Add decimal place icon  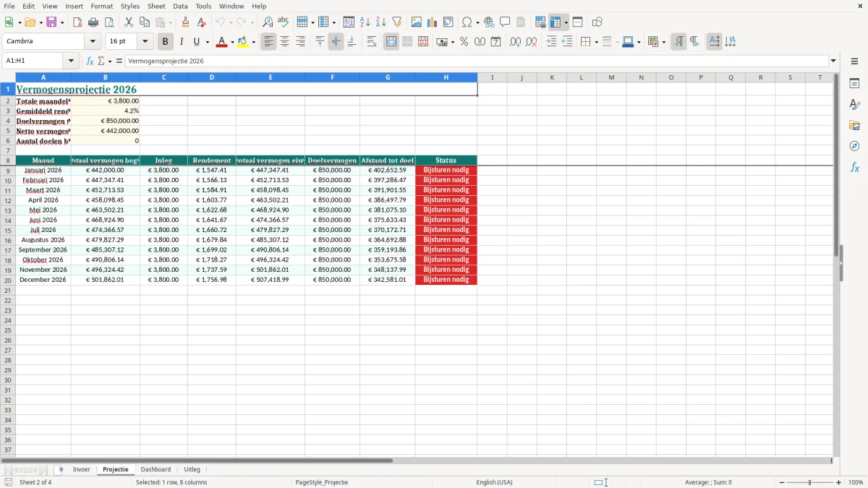click(x=515, y=42)
